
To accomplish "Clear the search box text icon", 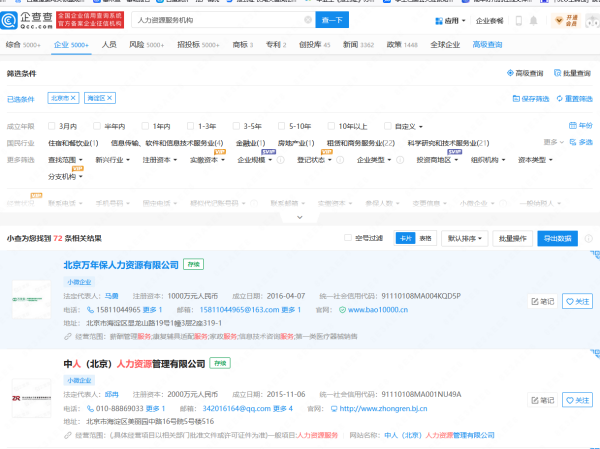I will pos(308,20).
